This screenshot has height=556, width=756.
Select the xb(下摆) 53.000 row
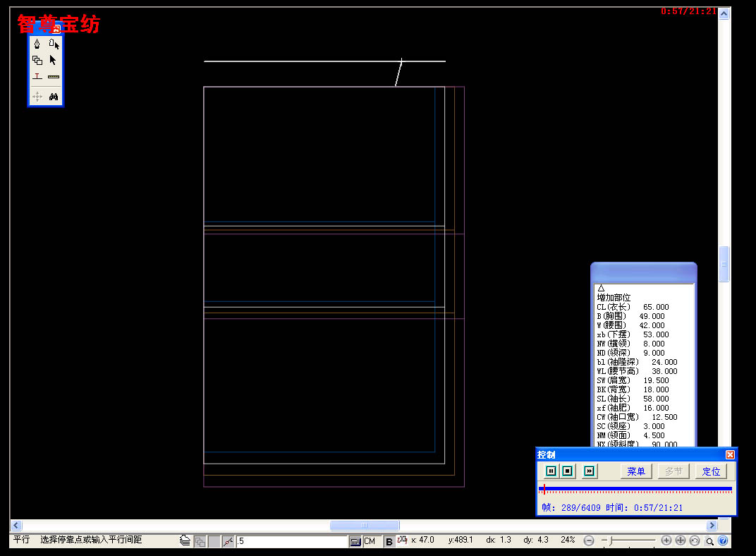click(633, 334)
